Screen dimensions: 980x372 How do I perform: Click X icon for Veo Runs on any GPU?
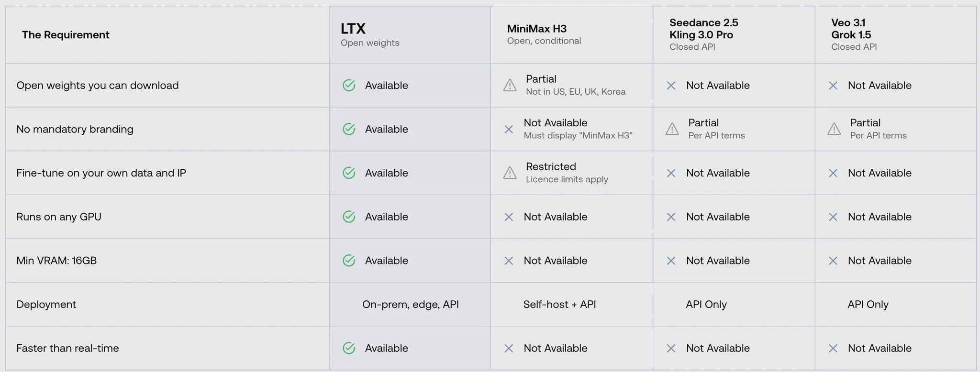(833, 217)
